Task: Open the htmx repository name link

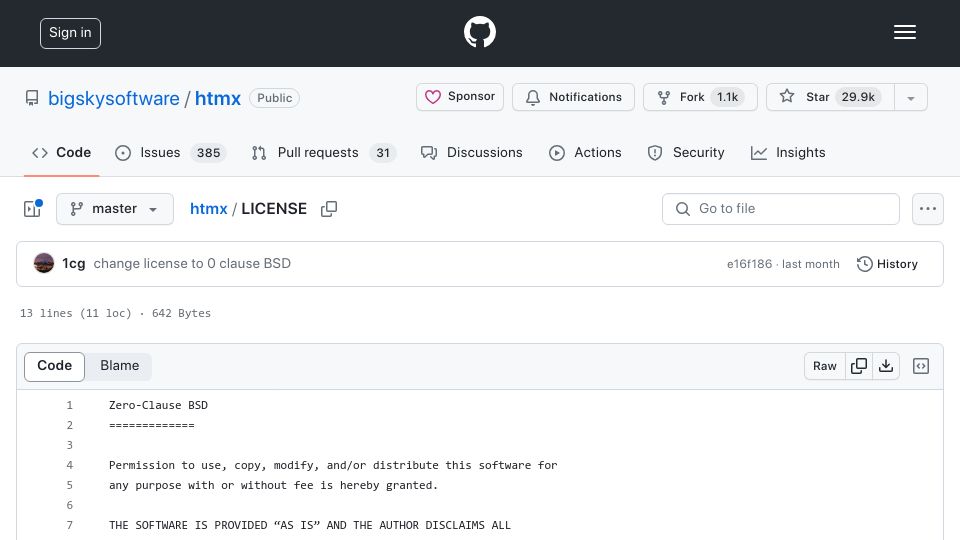Action: (218, 98)
